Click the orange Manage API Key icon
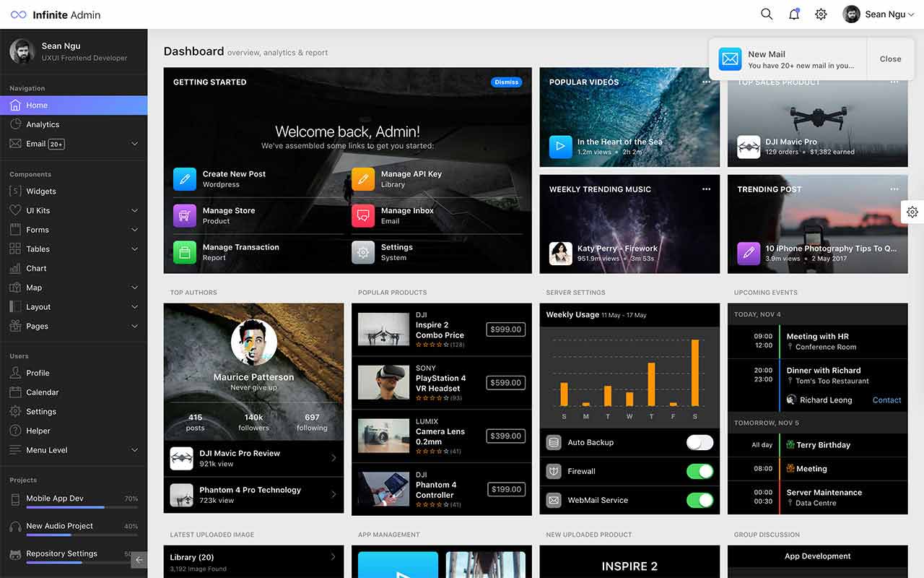 (363, 179)
